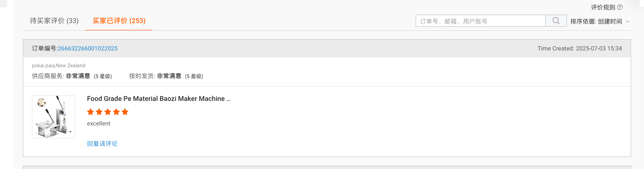Open the Baozi Maker Machine product thumbnail

click(53, 117)
